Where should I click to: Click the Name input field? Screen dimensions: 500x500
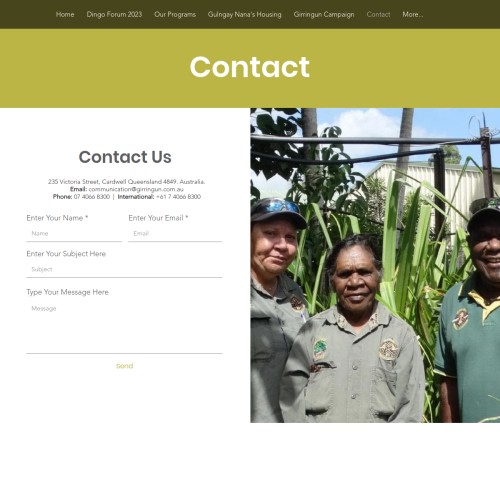(x=74, y=234)
